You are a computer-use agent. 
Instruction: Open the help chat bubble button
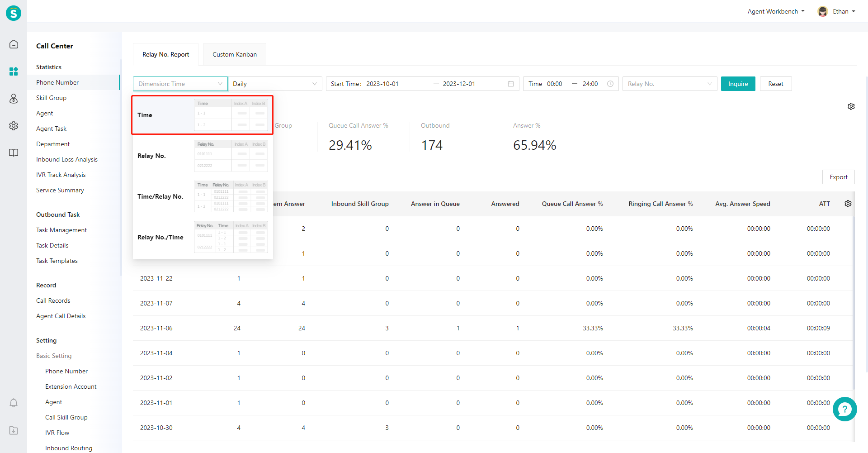(x=844, y=409)
